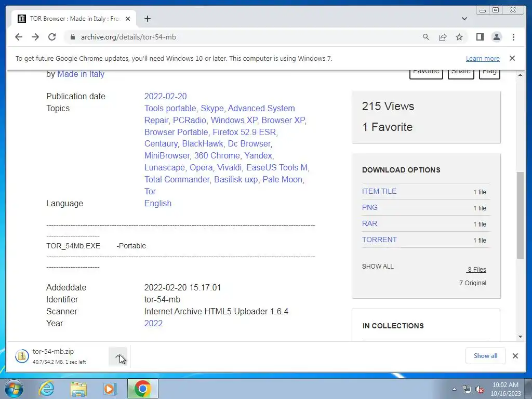Open the Advanced System Repair topic

[220, 114]
